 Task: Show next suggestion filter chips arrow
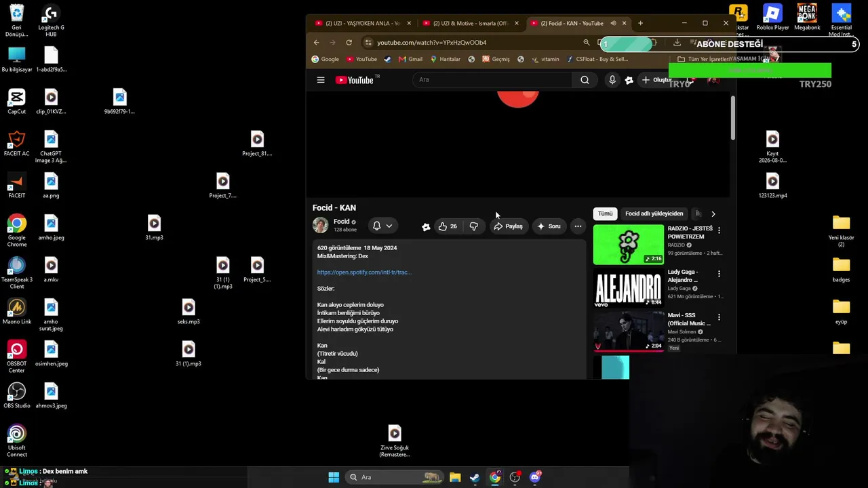[x=713, y=214]
